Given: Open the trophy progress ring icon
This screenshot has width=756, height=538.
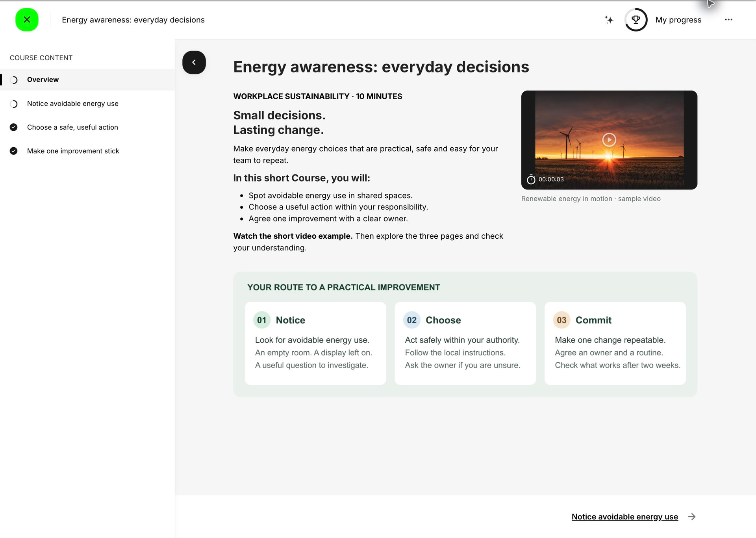Looking at the screenshot, I should click(636, 20).
